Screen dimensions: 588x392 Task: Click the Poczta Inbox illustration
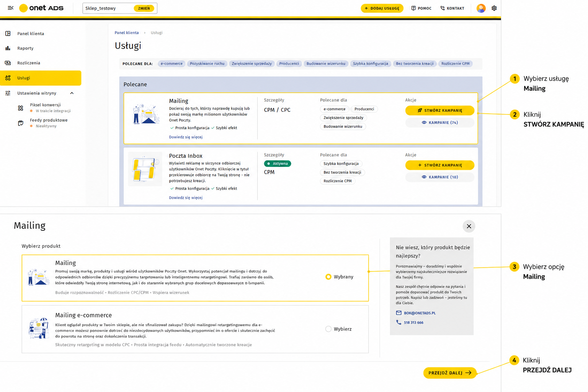point(145,169)
